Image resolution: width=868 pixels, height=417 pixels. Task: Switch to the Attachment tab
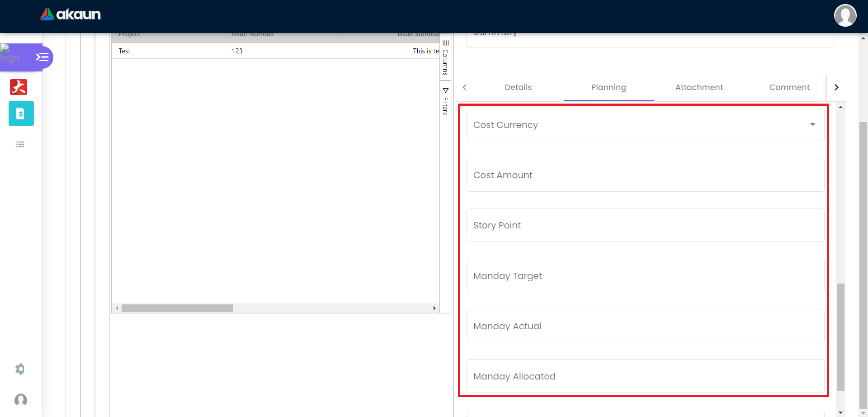(699, 87)
